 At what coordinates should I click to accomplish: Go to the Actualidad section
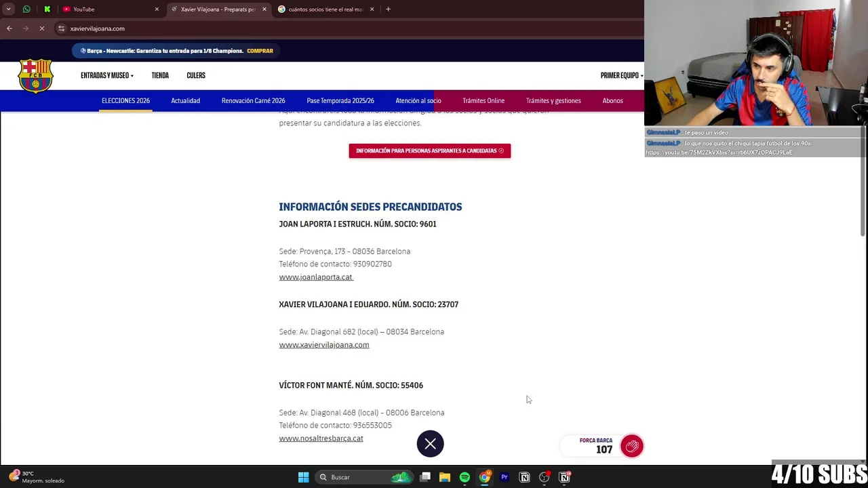pyautogui.click(x=185, y=100)
